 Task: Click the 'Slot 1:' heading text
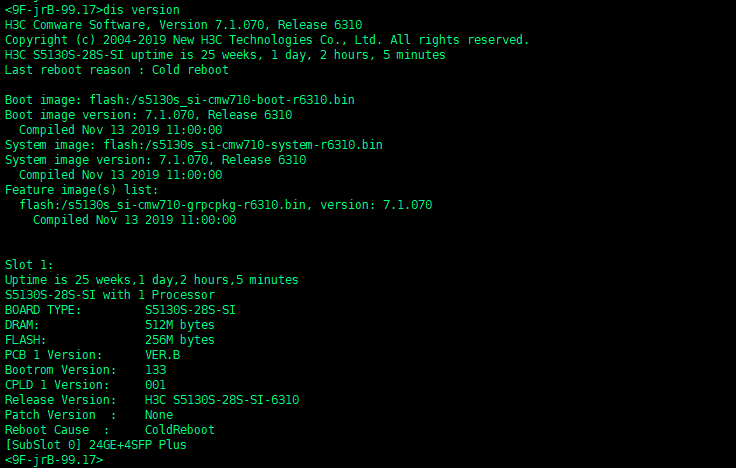click(29, 265)
